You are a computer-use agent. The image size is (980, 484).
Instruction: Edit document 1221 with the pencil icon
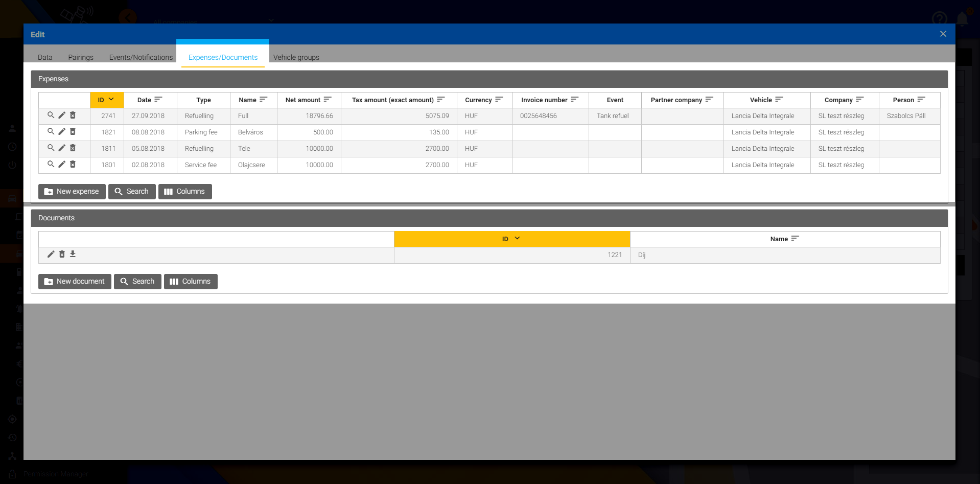[51, 254]
